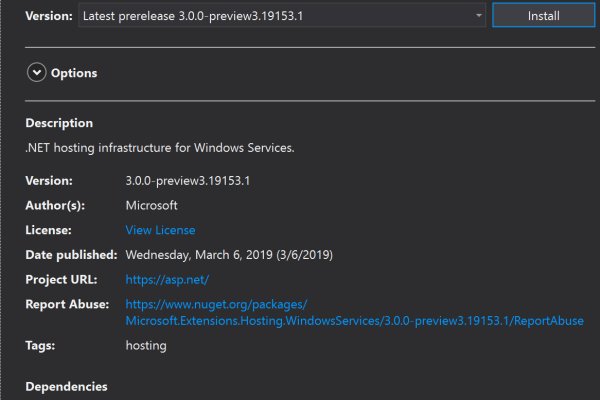Image resolution: width=600 pixels, height=400 pixels.
Task: Click the Latest prerelease version combo box
Action: click(x=270, y=16)
